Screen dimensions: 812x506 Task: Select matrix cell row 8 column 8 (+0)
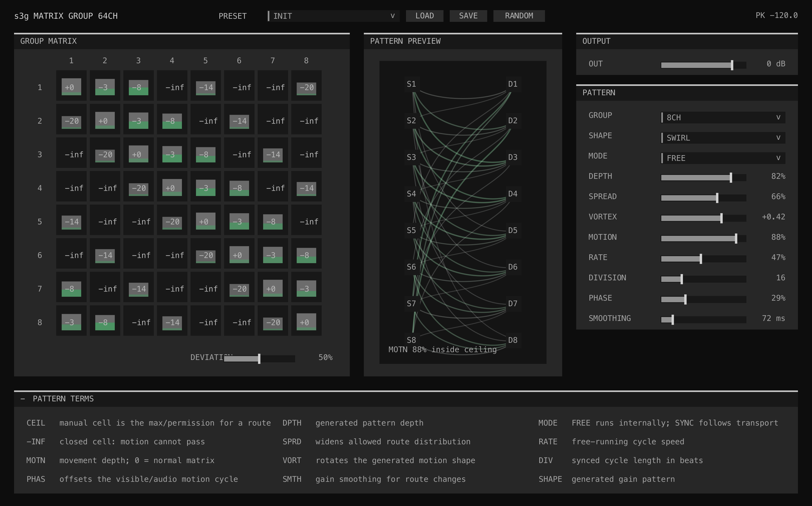click(307, 321)
